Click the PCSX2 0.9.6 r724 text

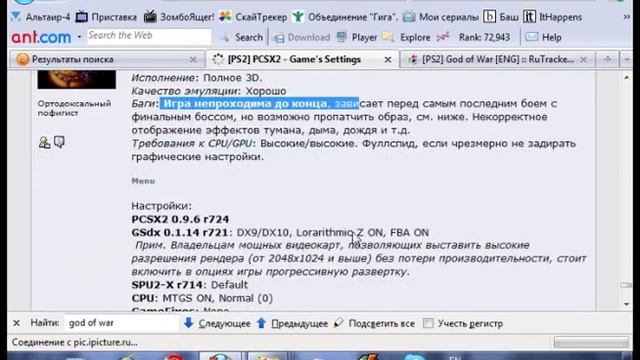(x=180, y=219)
